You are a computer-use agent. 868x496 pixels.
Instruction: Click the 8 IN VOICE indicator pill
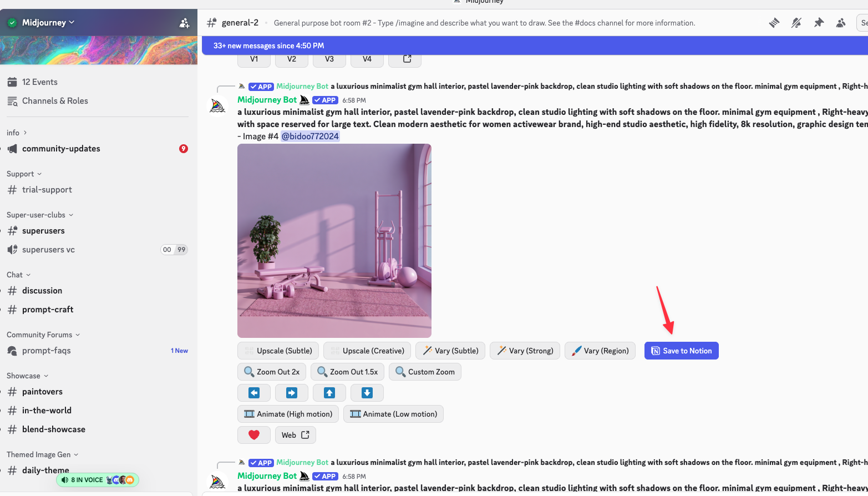(x=98, y=480)
